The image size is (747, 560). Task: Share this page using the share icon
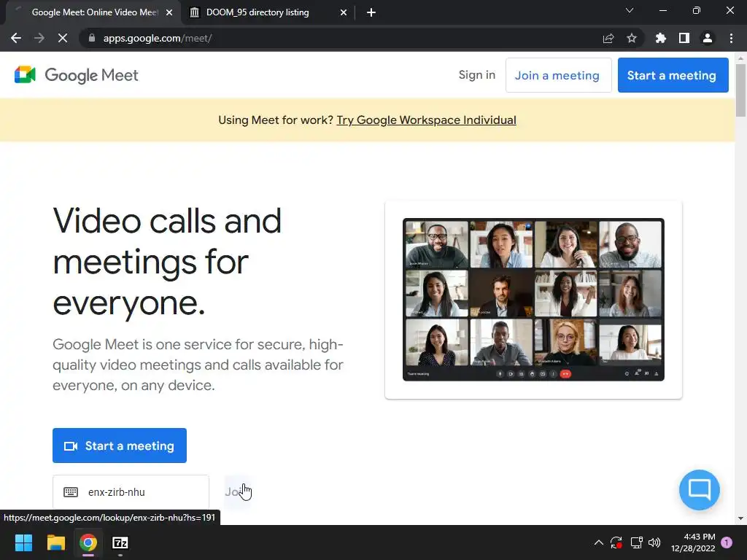click(x=608, y=38)
